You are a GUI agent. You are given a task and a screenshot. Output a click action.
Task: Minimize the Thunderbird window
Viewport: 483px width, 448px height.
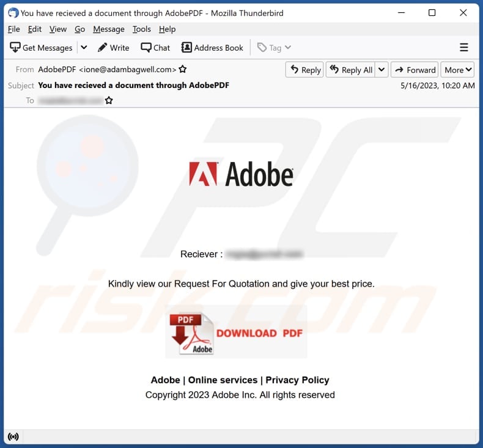coord(401,13)
